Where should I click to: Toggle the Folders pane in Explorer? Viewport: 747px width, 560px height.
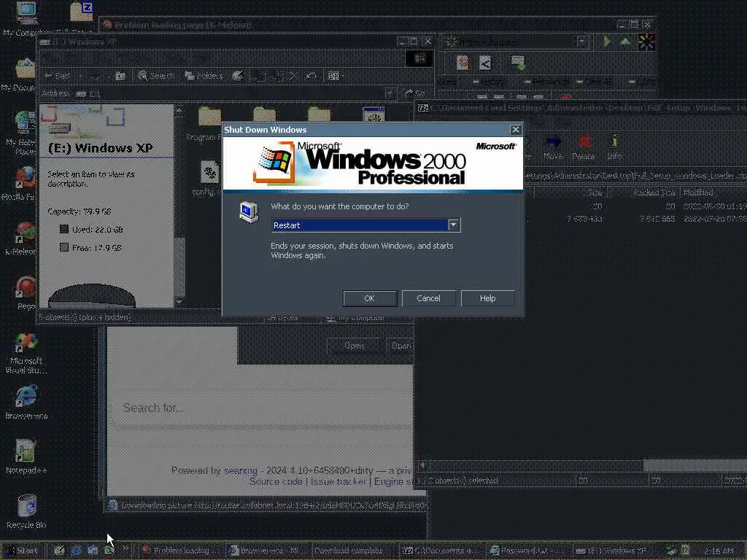click(204, 76)
